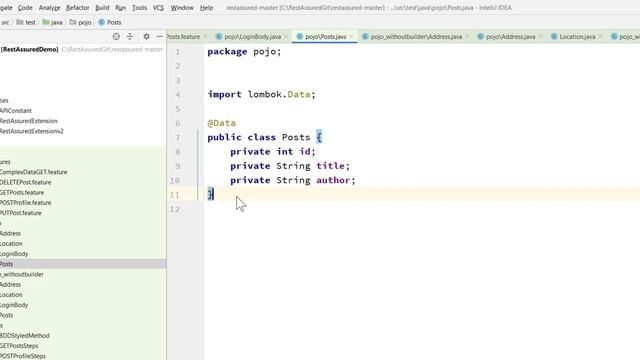Close the Posts.feature tab

pyautogui.click(x=205, y=37)
